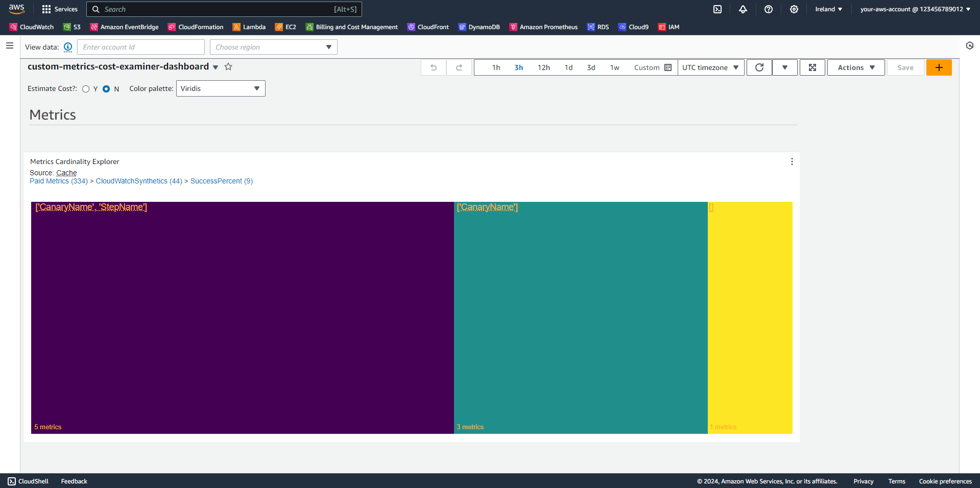Viewport: 980px width, 488px height.
Task: Add a widget with the orange plus button
Action: tap(939, 67)
